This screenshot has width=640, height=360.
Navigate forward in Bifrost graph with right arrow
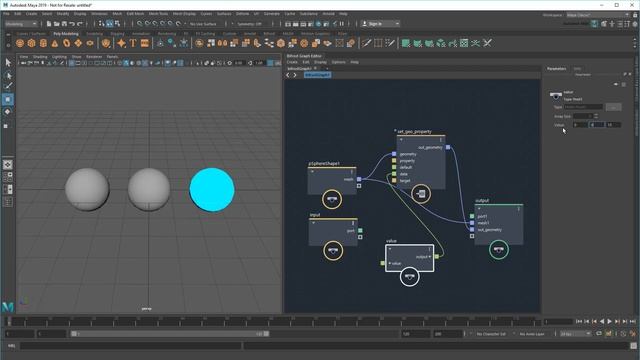coord(295,75)
